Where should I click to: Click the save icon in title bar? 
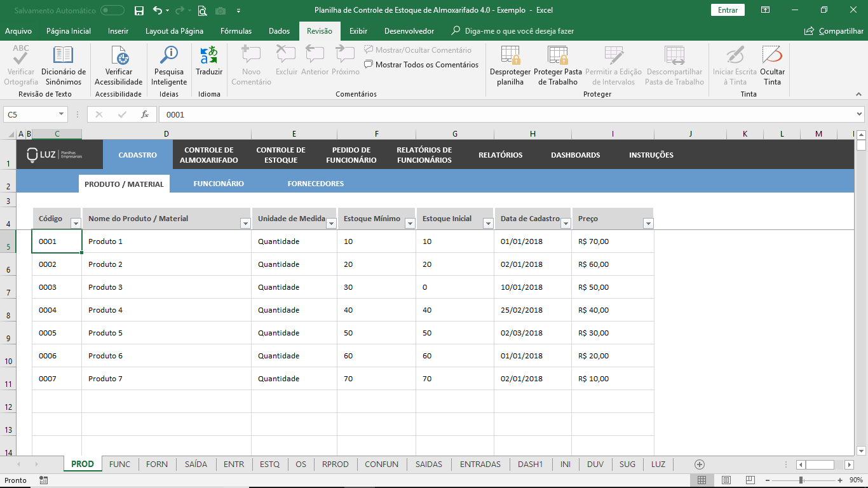[x=139, y=11]
